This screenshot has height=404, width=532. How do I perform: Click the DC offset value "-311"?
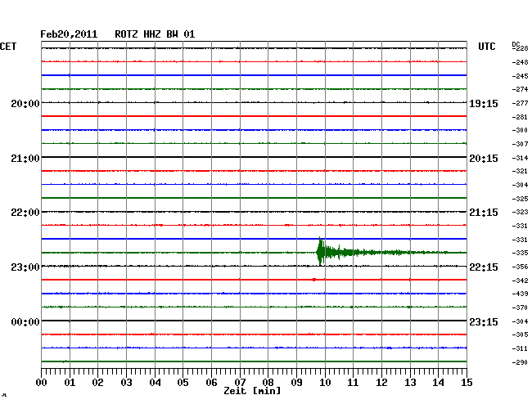[521, 348]
